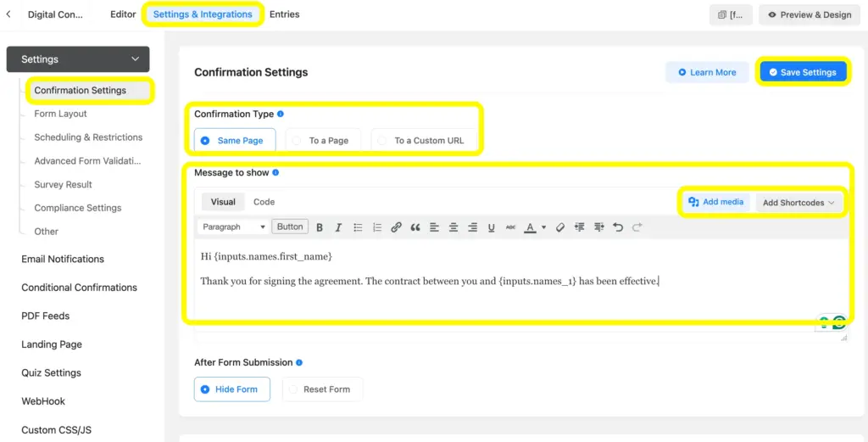Open the Settings & Integrations tab
This screenshot has height=442, width=868.
click(x=203, y=14)
